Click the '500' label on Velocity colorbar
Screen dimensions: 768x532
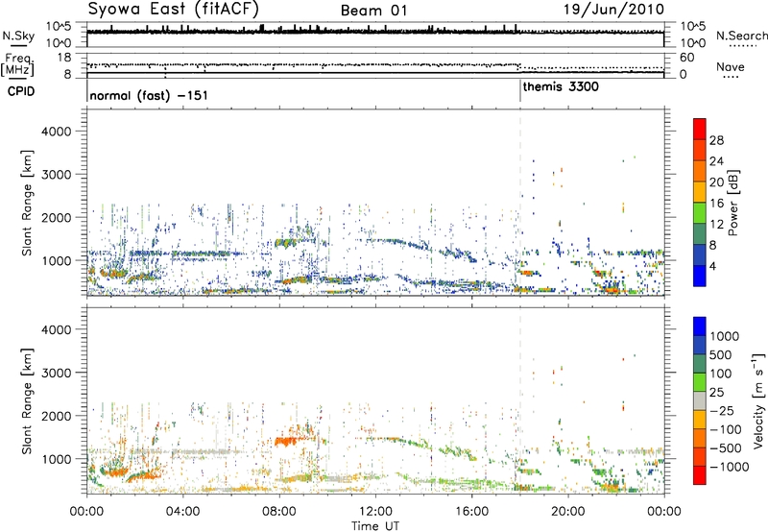[721, 355]
